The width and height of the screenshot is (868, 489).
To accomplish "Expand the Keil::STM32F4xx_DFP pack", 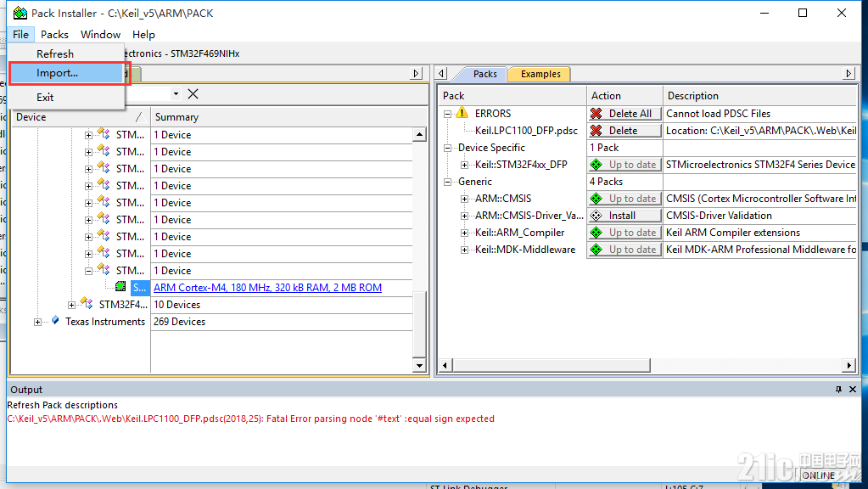I will point(464,165).
